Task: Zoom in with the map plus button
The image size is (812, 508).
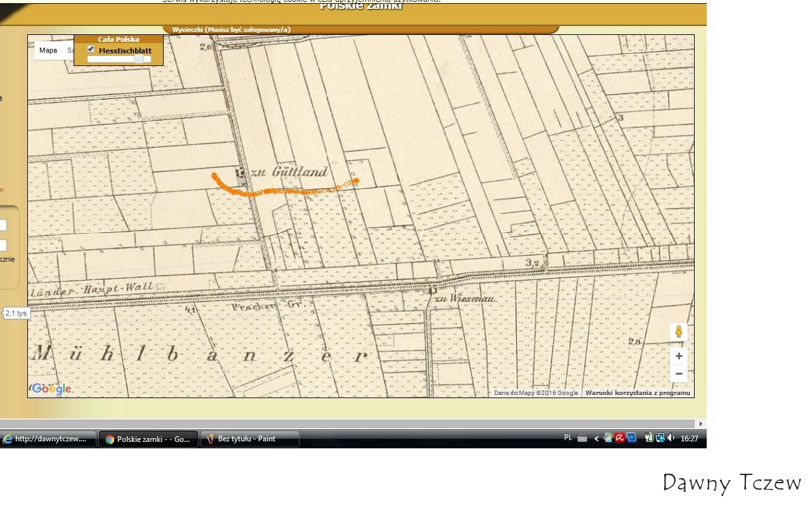Action: (678, 356)
